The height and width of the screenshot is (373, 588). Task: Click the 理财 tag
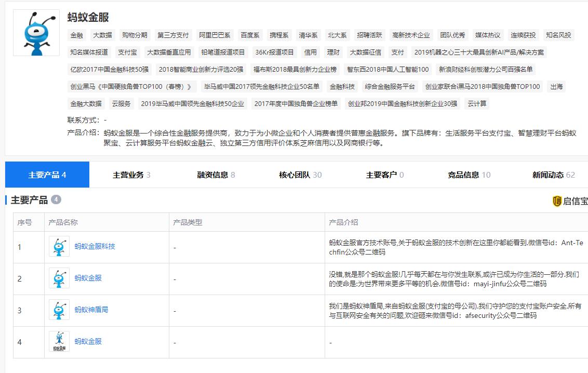333,52
